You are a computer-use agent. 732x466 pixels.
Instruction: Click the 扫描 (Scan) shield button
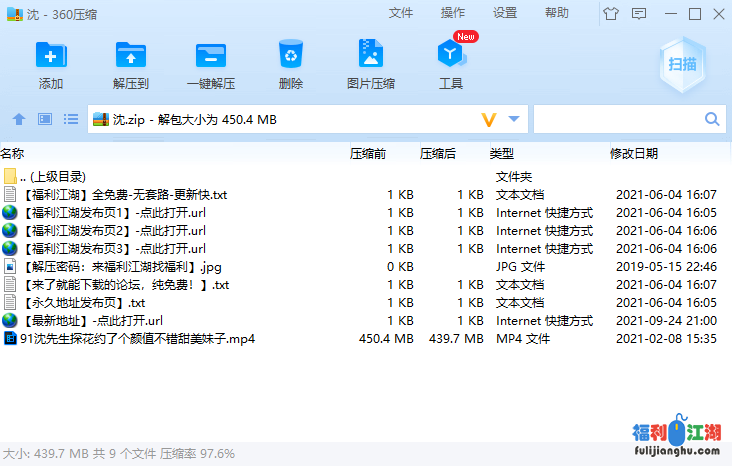682,62
